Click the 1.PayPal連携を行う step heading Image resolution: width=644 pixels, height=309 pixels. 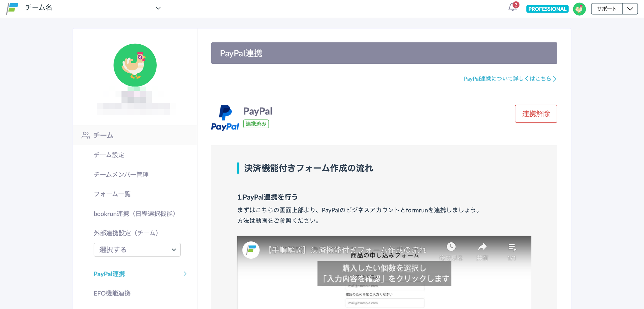[x=268, y=197]
